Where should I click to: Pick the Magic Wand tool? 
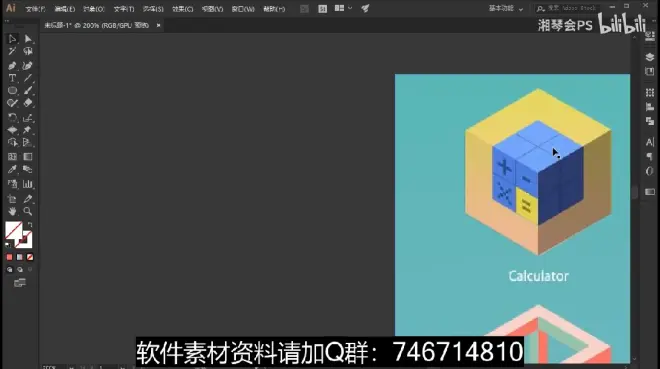coord(12,51)
